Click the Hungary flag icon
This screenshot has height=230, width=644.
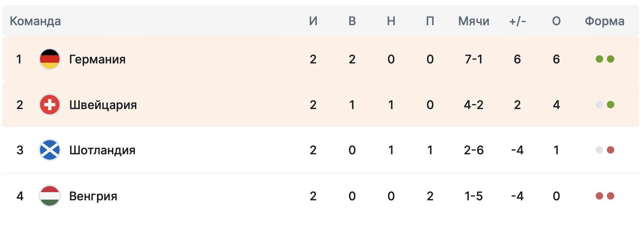tap(50, 196)
